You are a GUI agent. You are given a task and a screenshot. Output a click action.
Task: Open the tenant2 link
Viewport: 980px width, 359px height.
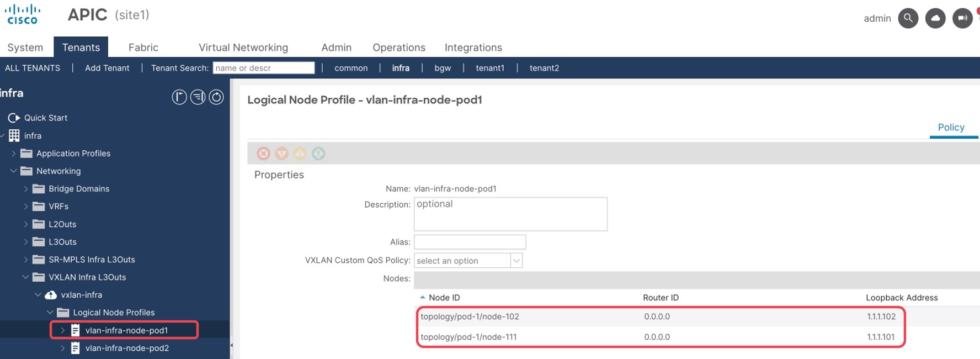[x=544, y=68]
